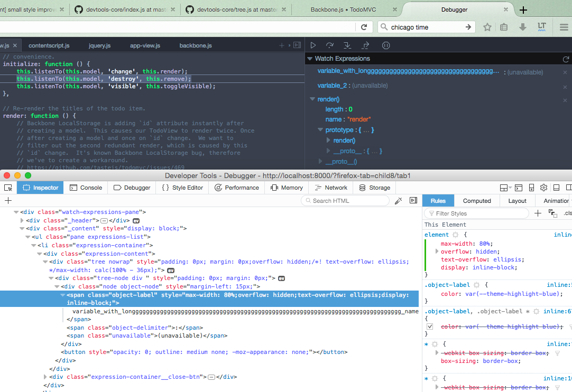572x392 pixels.
Task: Click the search go arrow
Action: tap(468, 27)
